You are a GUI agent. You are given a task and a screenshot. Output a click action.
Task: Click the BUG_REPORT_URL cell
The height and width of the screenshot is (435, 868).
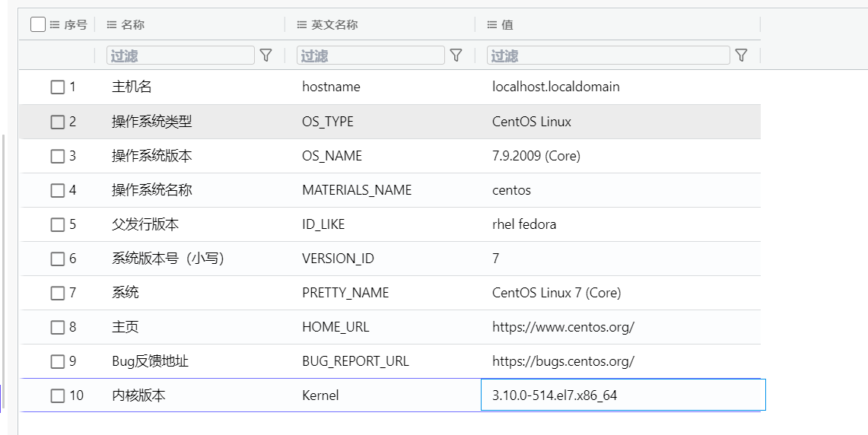click(x=355, y=361)
